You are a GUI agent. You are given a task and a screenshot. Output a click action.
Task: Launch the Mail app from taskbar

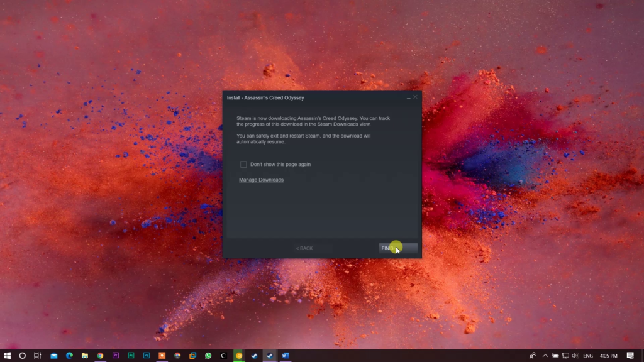[x=54, y=356]
